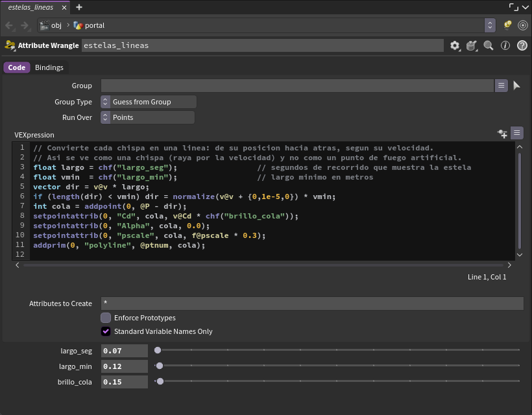The image size is (532, 415).
Task: Click the portal node icon in path
Action: 78,25
